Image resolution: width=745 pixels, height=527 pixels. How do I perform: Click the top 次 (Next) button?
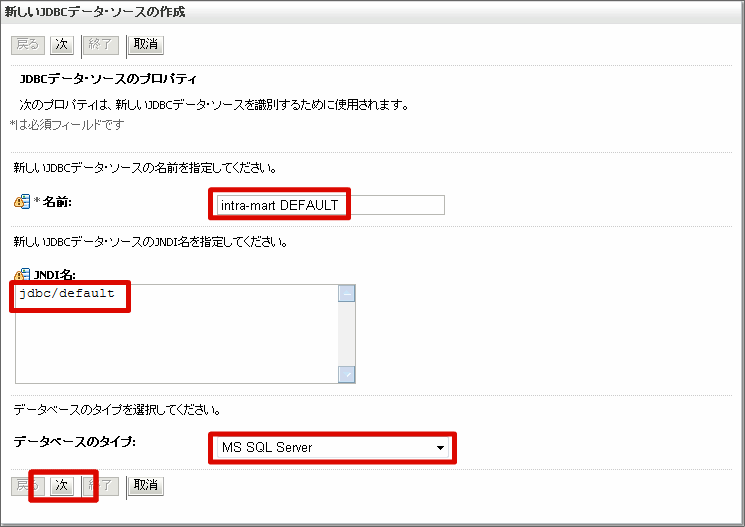click(62, 45)
